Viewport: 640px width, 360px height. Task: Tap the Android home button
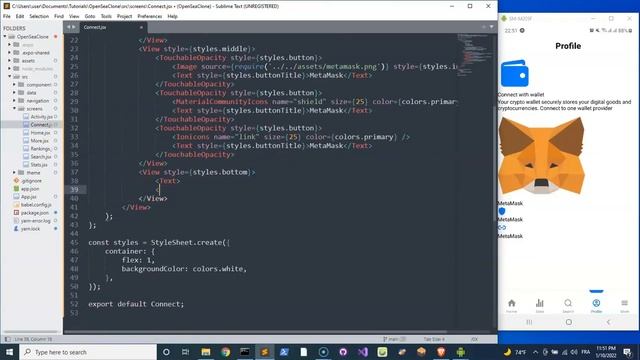click(x=569, y=322)
